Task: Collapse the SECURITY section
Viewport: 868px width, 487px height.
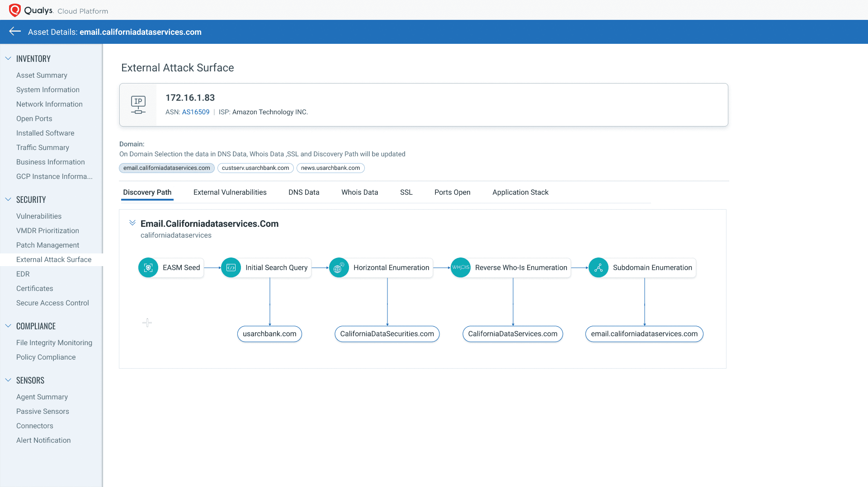Action: [x=8, y=199]
